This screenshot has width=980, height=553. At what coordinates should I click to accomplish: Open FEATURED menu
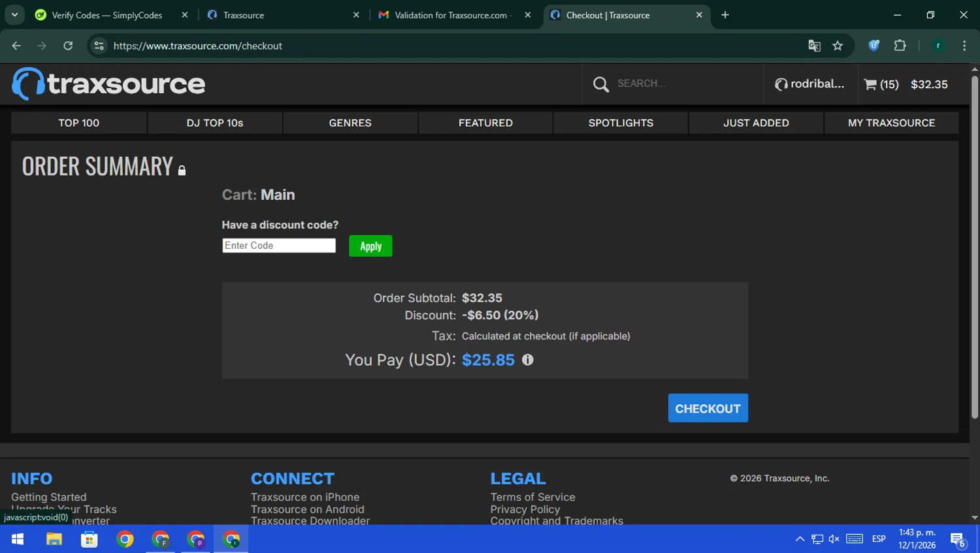click(485, 123)
